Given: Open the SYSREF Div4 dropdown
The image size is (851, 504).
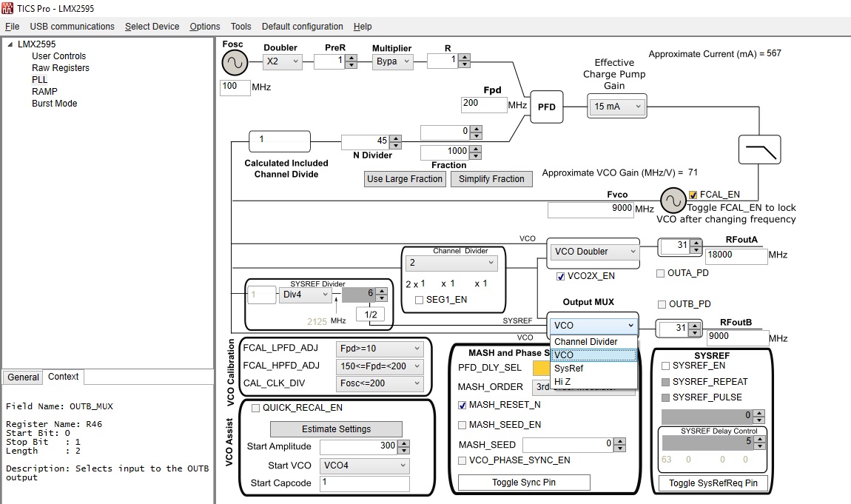Looking at the screenshot, I should tap(306, 295).
